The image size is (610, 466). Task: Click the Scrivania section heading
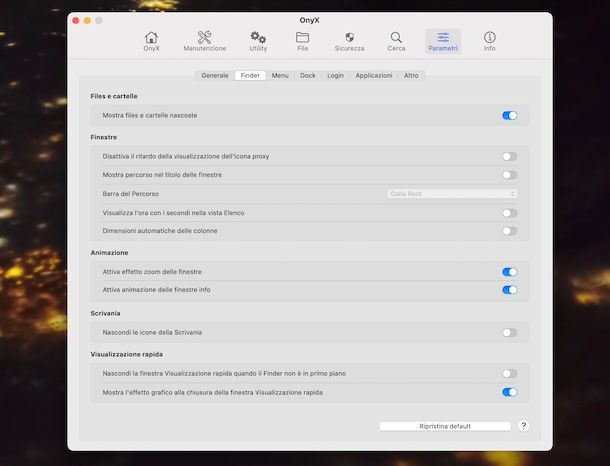(x=105, y=314)
